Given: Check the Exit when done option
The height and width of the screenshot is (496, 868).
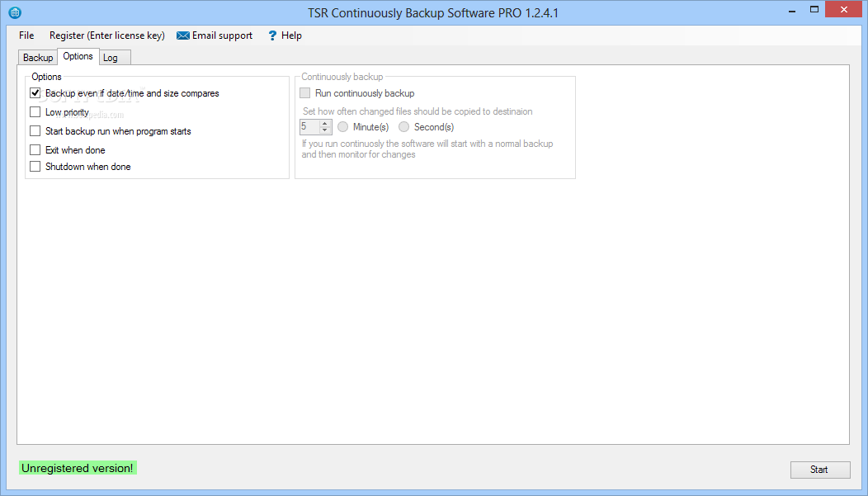Looking at the screenshot, I should coord(35,150).
